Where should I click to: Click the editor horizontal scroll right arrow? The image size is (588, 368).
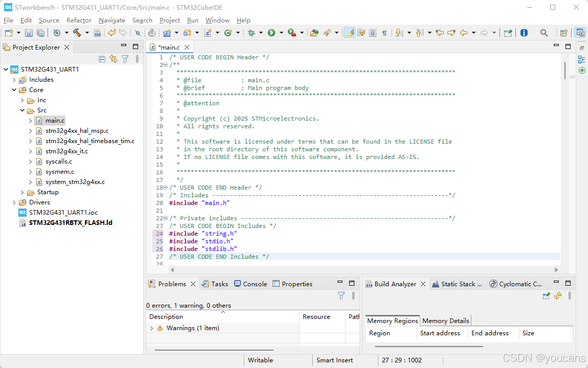[556, 270]
